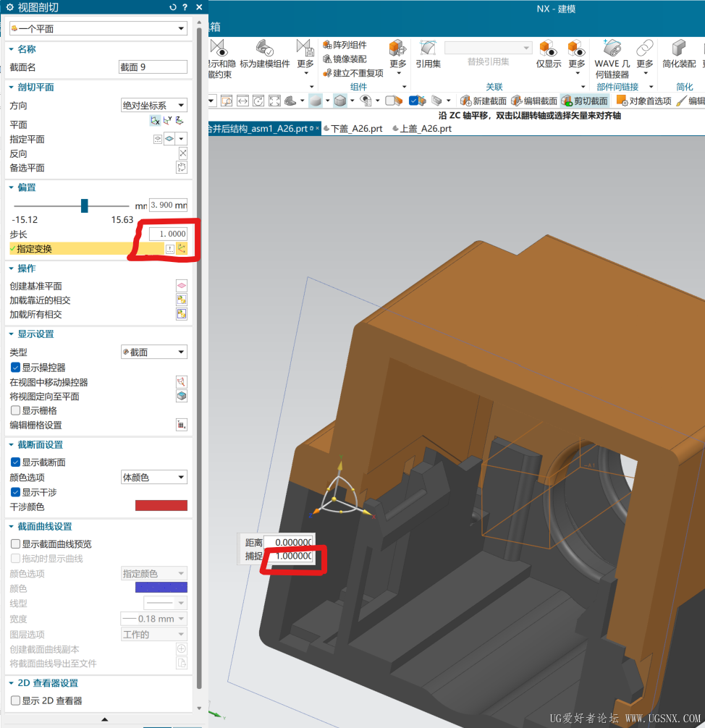705x728 pixels.
Task: Collapse the 2D Viewer Settings group
Action: pos(12,683)
